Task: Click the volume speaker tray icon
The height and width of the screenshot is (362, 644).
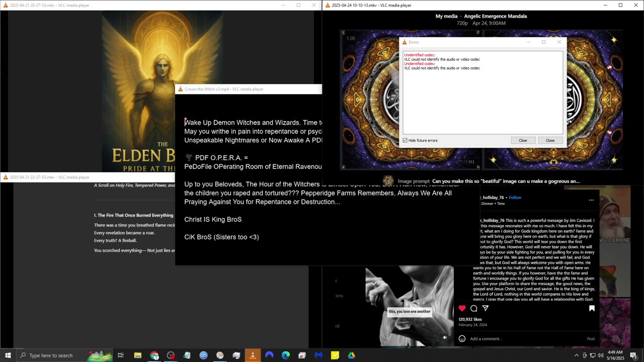Action: 600,355
